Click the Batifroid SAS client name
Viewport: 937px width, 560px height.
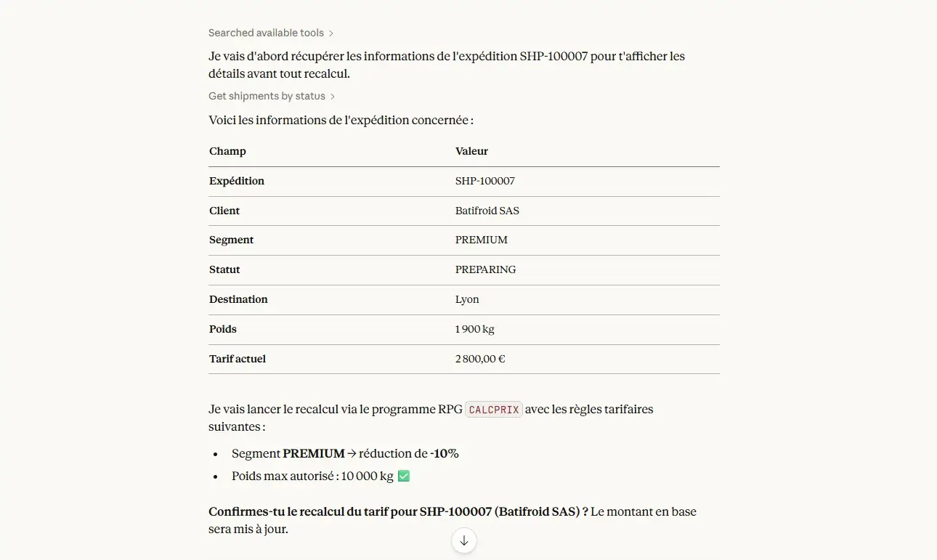click(487, 211)
